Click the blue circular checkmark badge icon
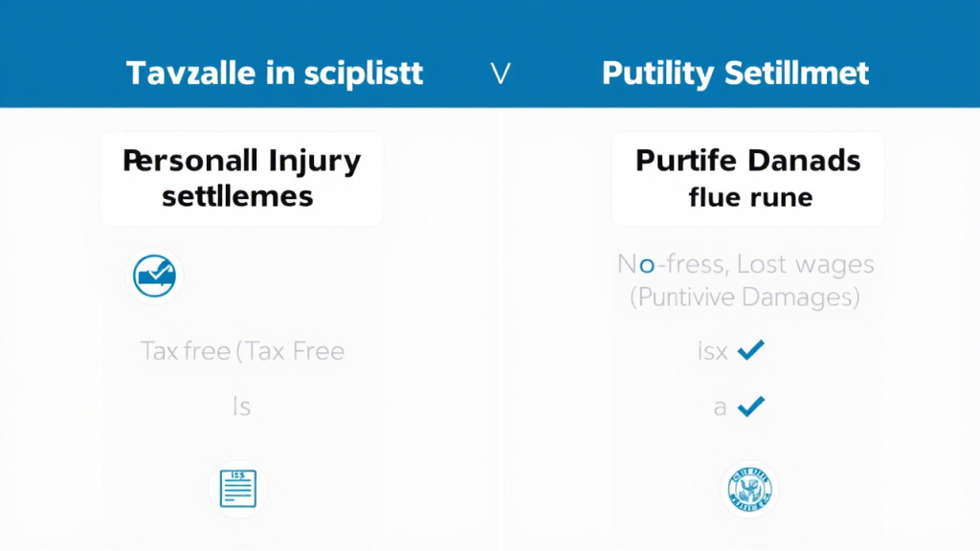Image resolution: width=980 pixels, height=551 pixels. pyautogui.click(x=154, y=275)
